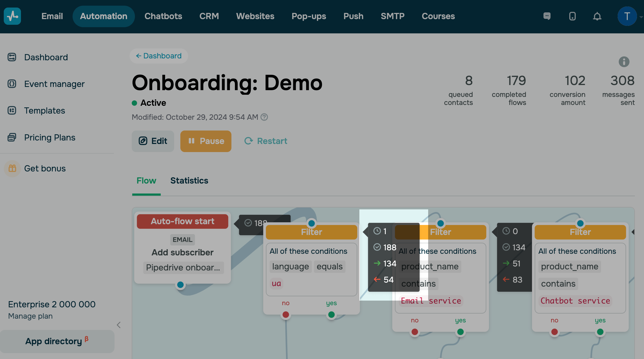This screenshot has width=644, height=359.
Task: Click the info icon above statistics
Action: click(x=624, y=62)
